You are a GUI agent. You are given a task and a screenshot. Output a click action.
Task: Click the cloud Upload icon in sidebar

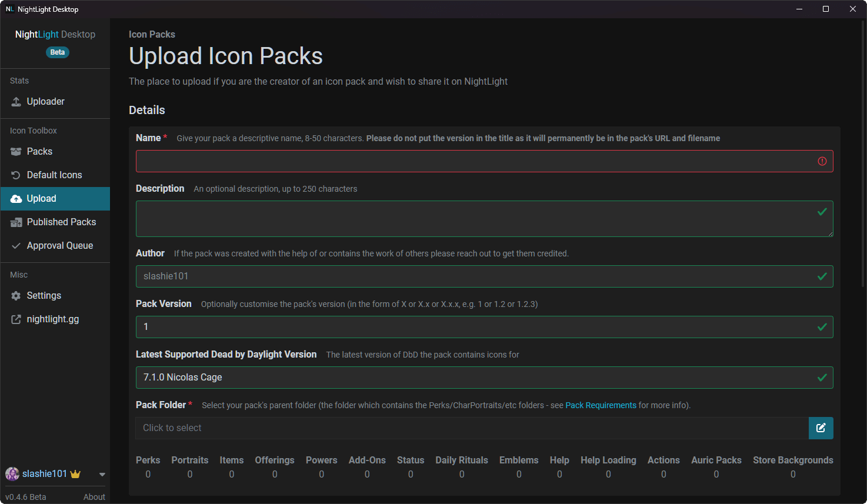click(x=15, y=198)
